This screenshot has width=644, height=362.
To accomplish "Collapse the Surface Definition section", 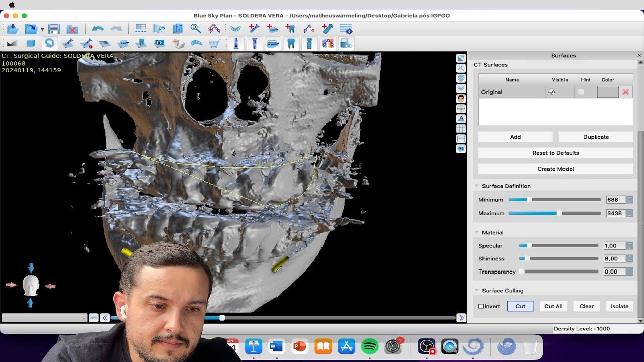I will (477, 186).
